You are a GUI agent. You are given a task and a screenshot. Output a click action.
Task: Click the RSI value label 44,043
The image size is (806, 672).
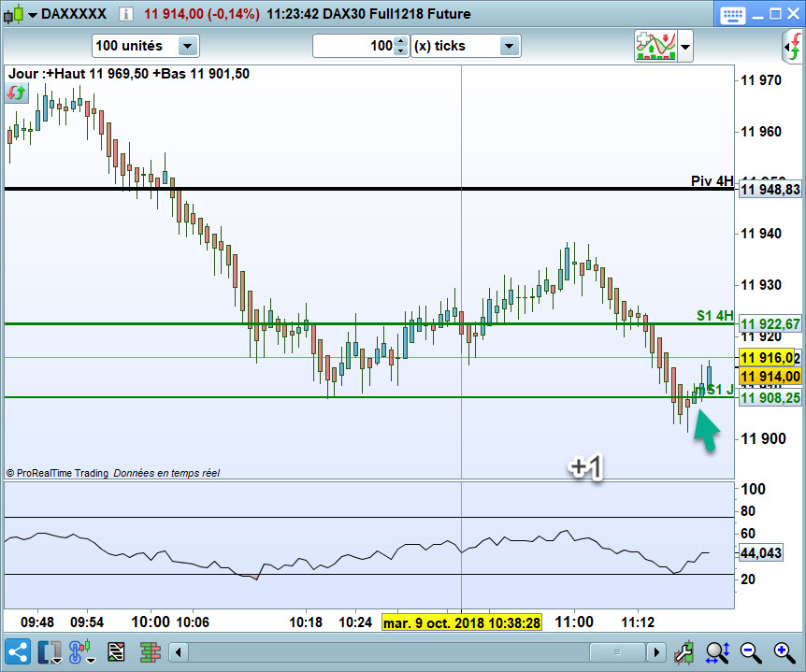(x=761, y=552)
